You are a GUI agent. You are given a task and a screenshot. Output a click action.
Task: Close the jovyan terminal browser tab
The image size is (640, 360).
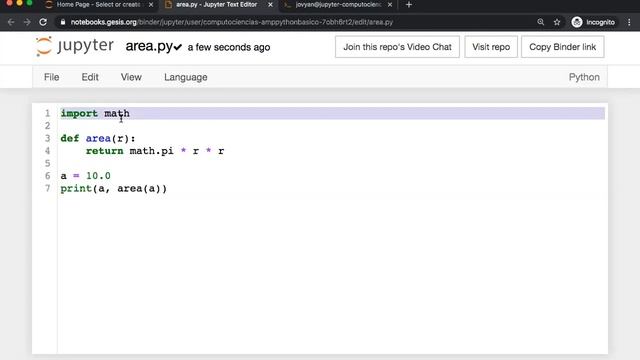pyautogui.click(x=390, y=4)
